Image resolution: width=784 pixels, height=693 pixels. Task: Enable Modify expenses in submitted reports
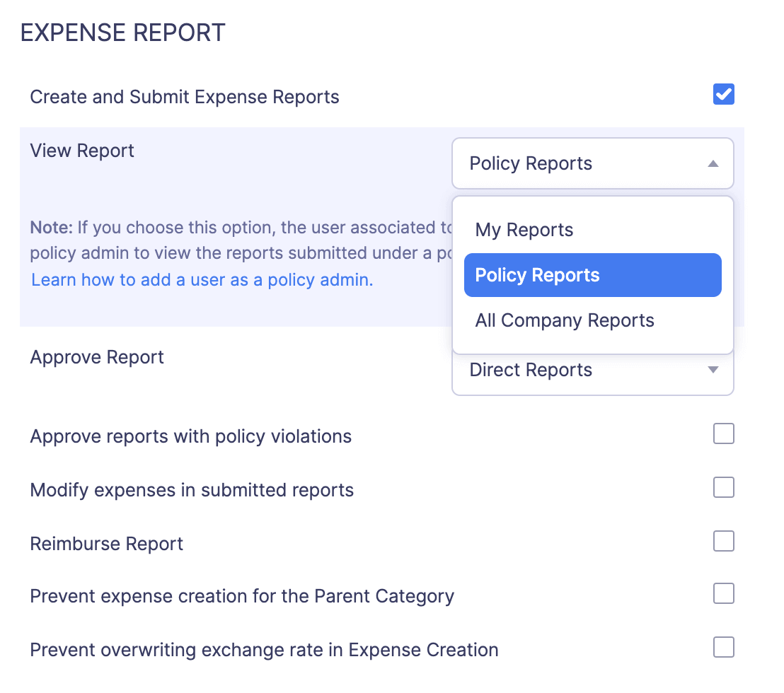(x=723, y=487)
